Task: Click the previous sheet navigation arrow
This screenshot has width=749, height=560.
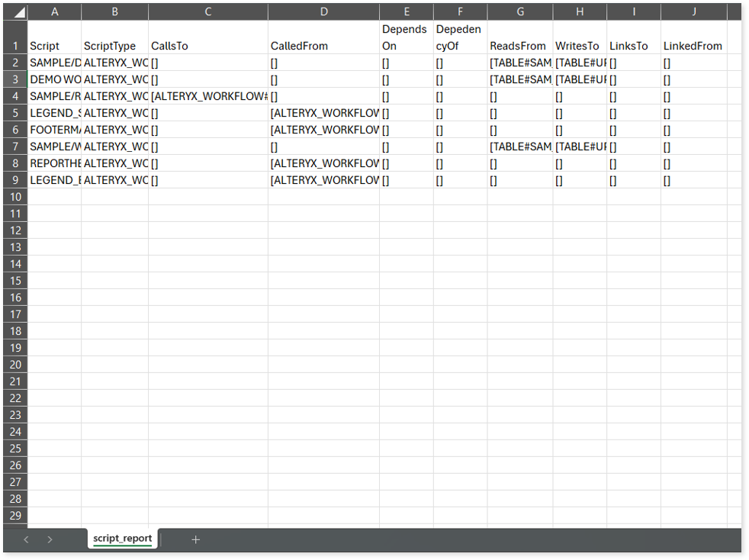Action: click(26, 539)
